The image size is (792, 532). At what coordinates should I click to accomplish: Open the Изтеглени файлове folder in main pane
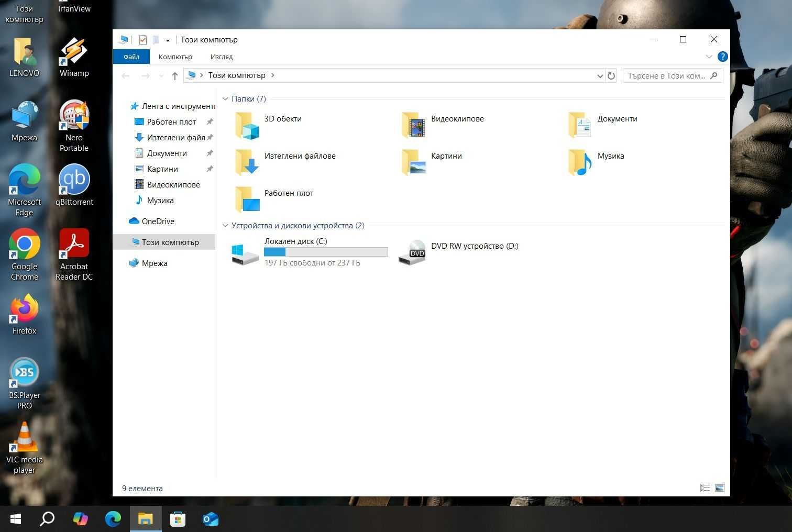285,162
